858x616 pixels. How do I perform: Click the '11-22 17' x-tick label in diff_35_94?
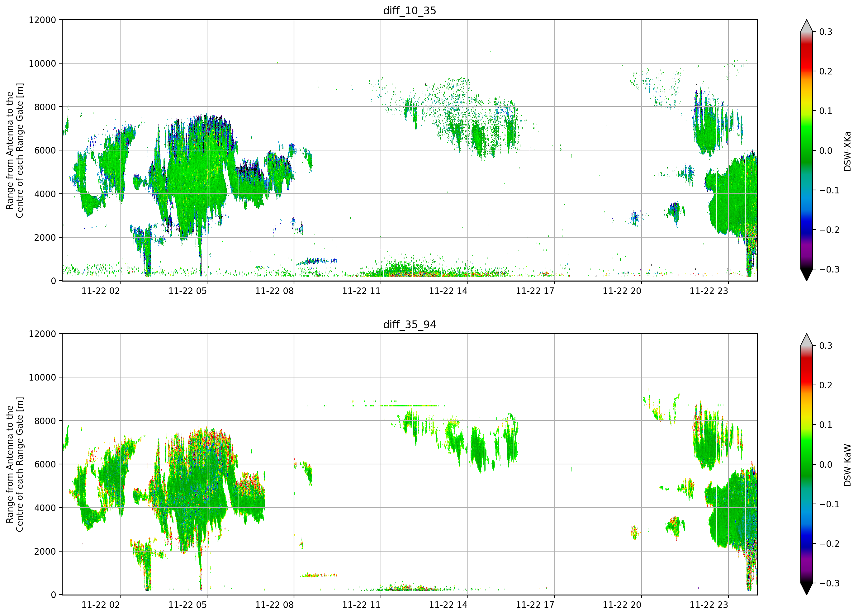tap(535, 605)
